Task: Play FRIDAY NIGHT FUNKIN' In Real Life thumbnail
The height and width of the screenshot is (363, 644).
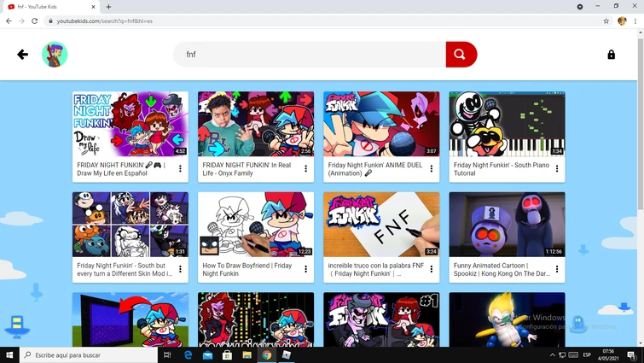Action: (x=256, y=124)
